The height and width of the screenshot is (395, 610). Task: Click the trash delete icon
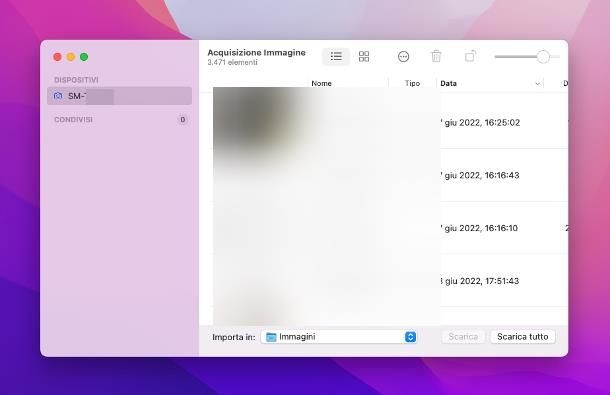tap(436, 56)
